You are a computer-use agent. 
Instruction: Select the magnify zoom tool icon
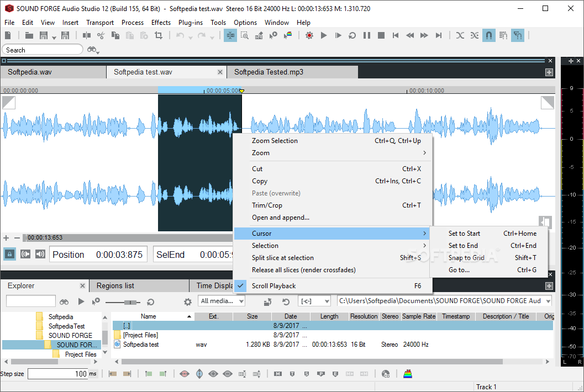pyautogui.click(x=245, y=35)
